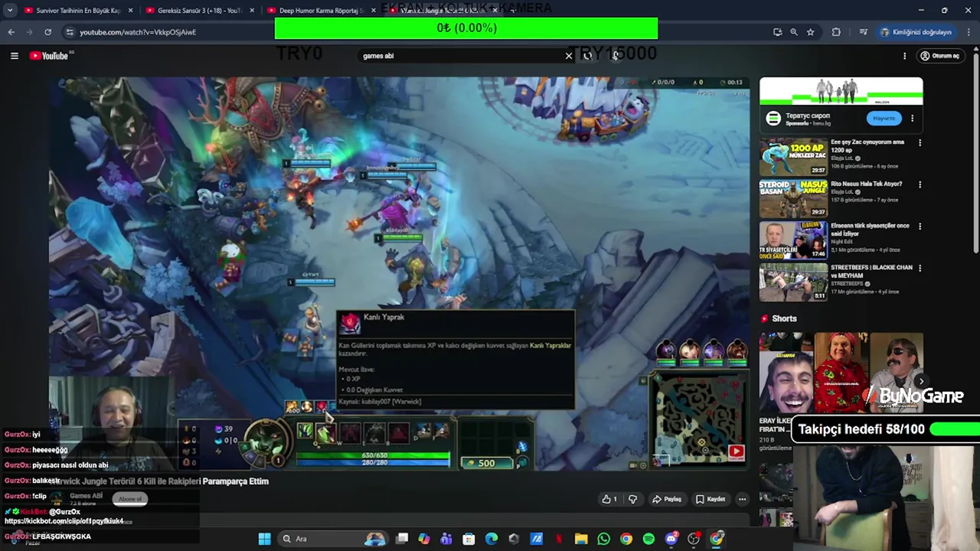Close the 'Gereksiz Sansür 3' tab

pyautogui.click(x=252, y=11)
